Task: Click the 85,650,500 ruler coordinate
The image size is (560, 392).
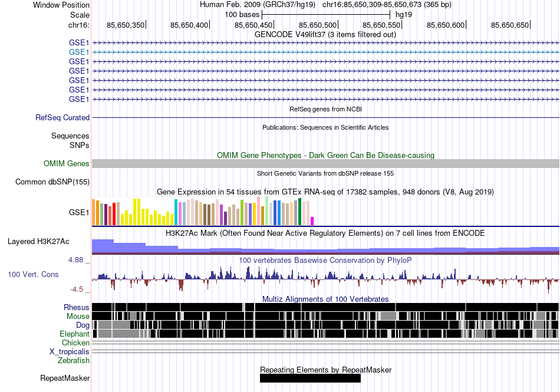Action: click(x=318, y=25)
